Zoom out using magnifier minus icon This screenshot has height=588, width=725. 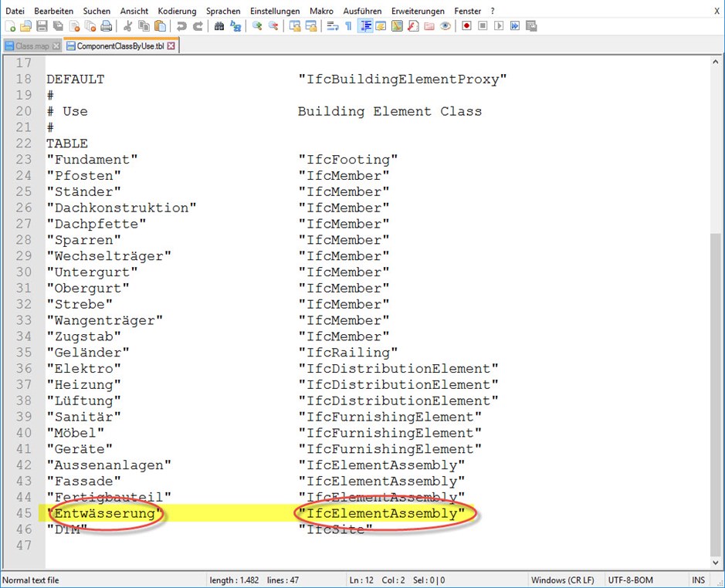click(273, 26)
